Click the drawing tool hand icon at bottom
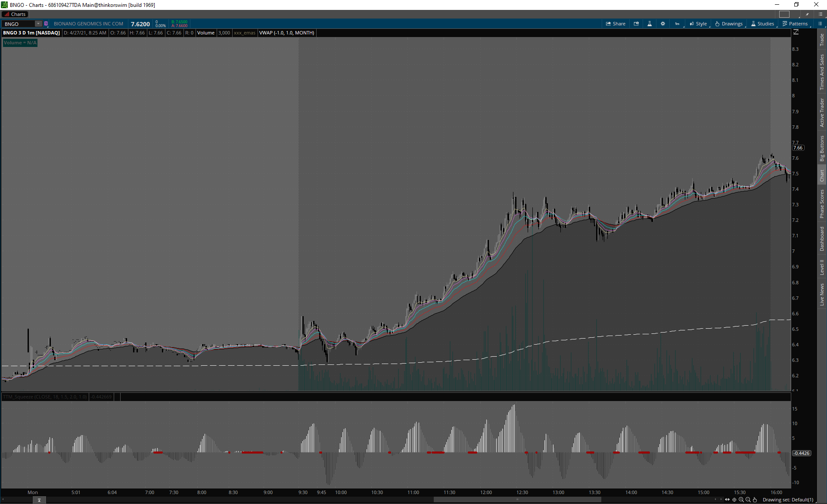This screenshot has height=504, width=827. coord(755,500)
